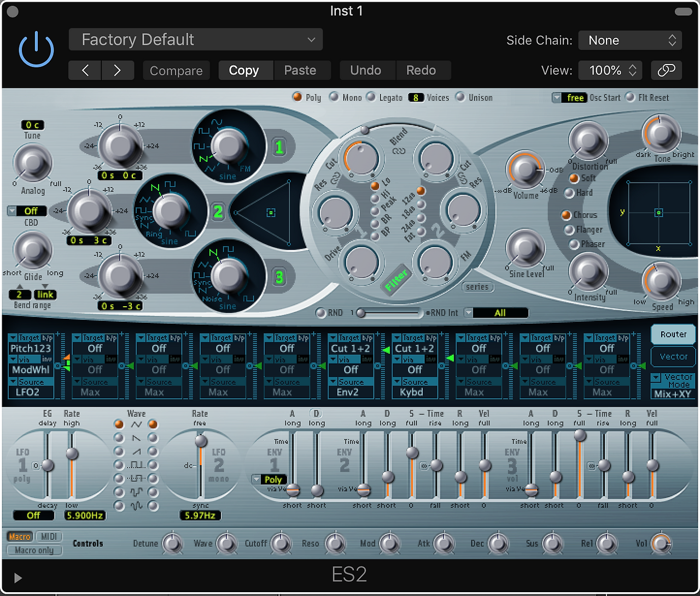Click the Cutoff macro knob
Screen dimensions: 700x596
[281, 543]
